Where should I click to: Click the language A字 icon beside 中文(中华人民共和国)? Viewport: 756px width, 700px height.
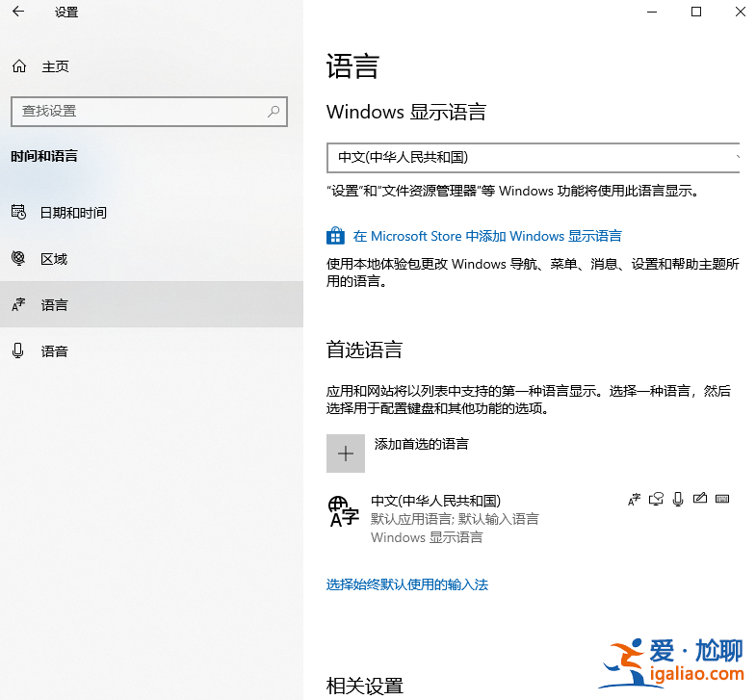point(343,512)
